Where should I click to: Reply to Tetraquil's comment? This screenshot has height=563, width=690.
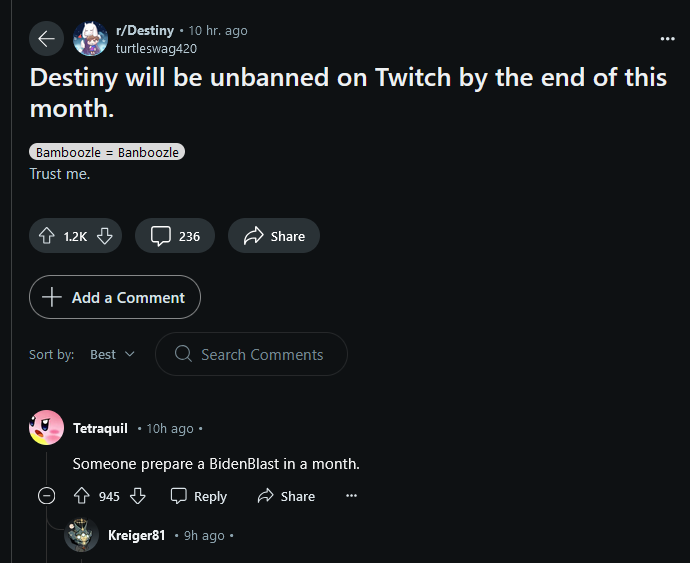tap(198, 496)
